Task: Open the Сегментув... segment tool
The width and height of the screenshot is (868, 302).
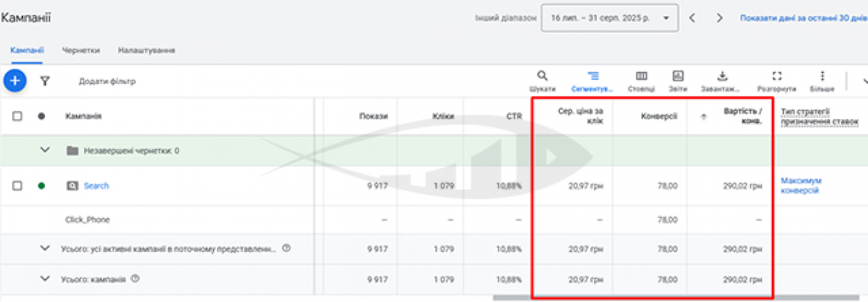Action: (593, 76)
